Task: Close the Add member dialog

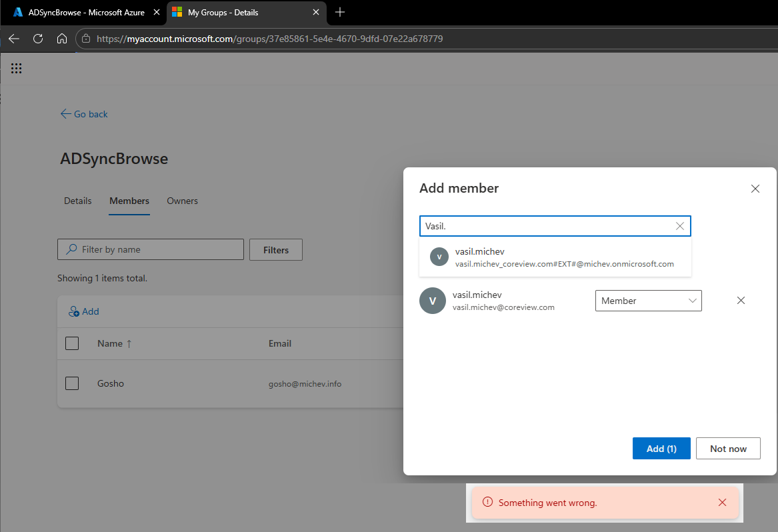Action: [755, 189]
